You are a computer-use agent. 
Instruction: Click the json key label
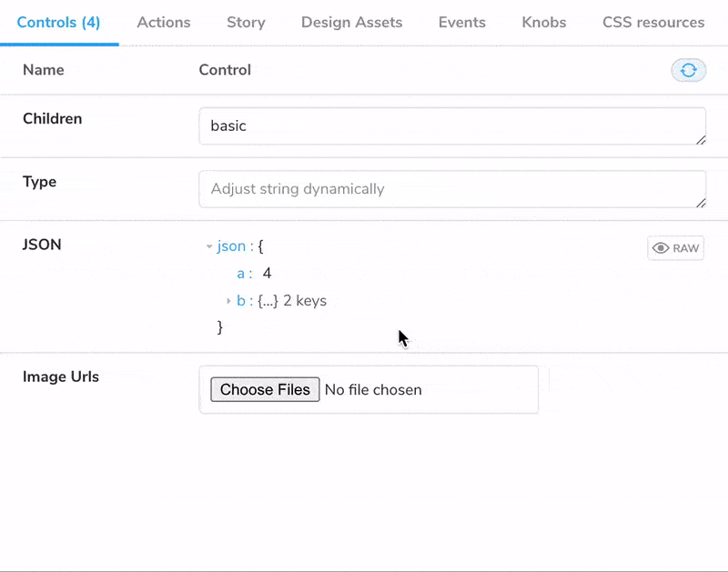click(231, 246)
